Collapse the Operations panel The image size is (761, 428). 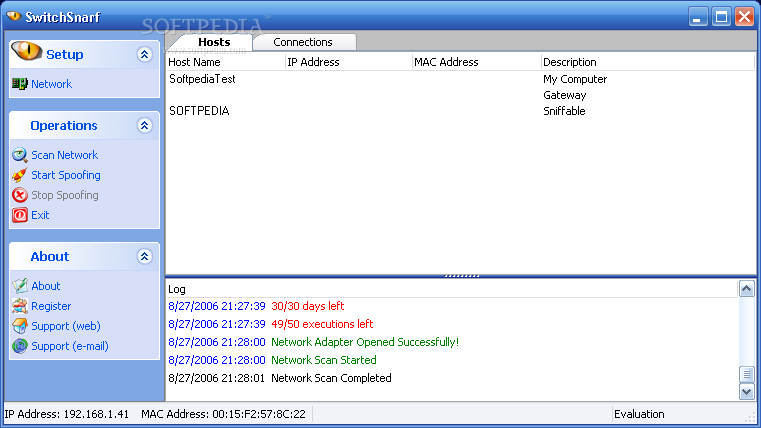coord(144,126)
